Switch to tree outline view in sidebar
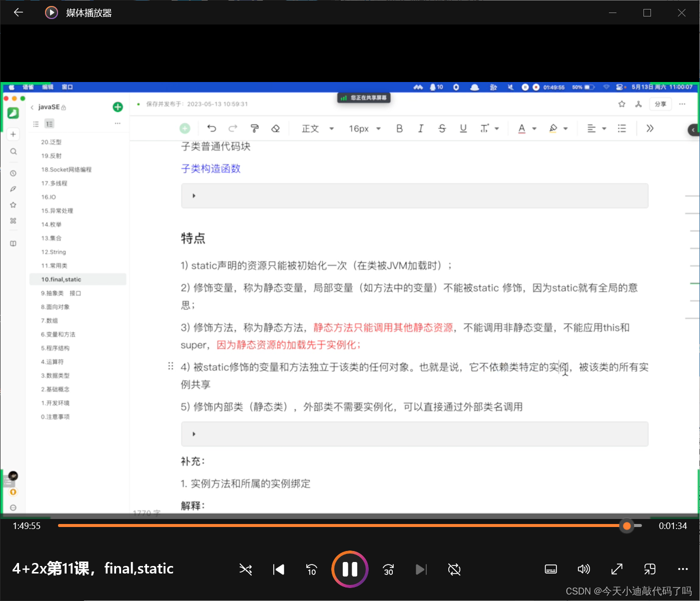This screenshot has width=700, height=601. tap(50, 124)
